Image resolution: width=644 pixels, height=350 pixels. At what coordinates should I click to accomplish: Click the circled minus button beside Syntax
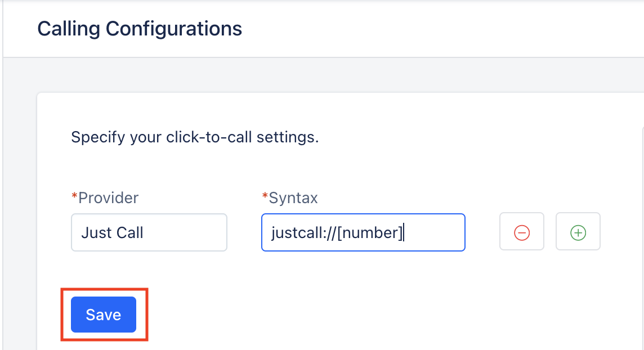[x=522, y=232]
